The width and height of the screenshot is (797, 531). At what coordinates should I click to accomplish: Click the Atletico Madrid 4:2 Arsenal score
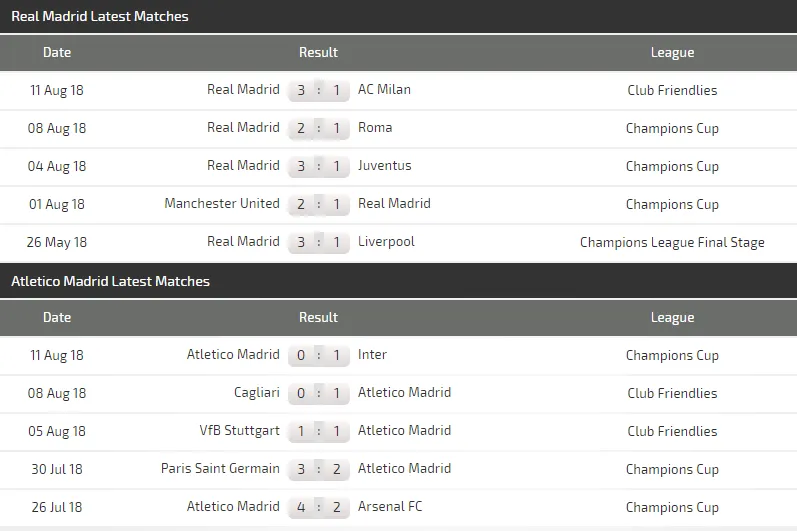pos(319,507)
